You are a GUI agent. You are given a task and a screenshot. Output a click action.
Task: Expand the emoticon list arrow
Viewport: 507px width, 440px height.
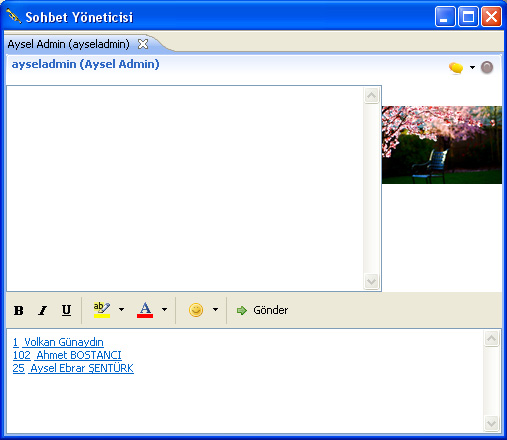point(215,310)
